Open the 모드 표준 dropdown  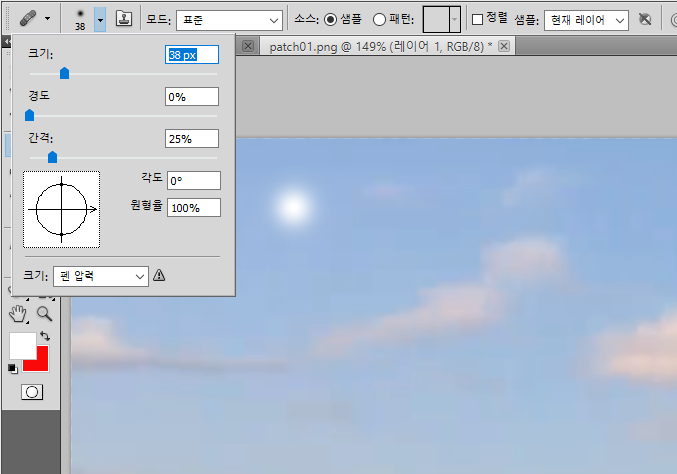coord(229,20)
